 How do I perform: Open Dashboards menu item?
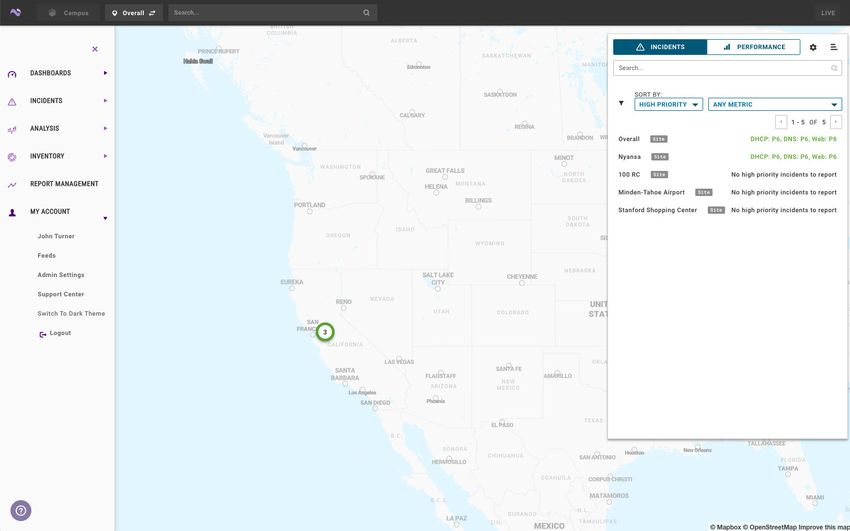(50, 73)
